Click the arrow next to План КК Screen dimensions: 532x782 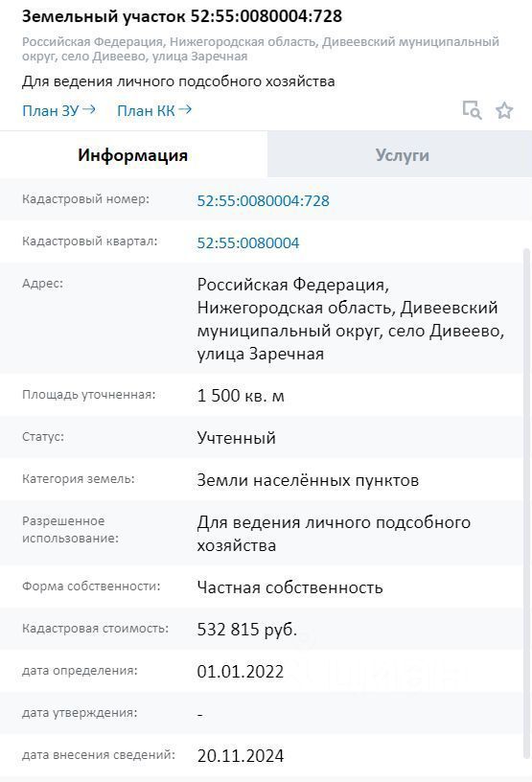click(185, 109)
